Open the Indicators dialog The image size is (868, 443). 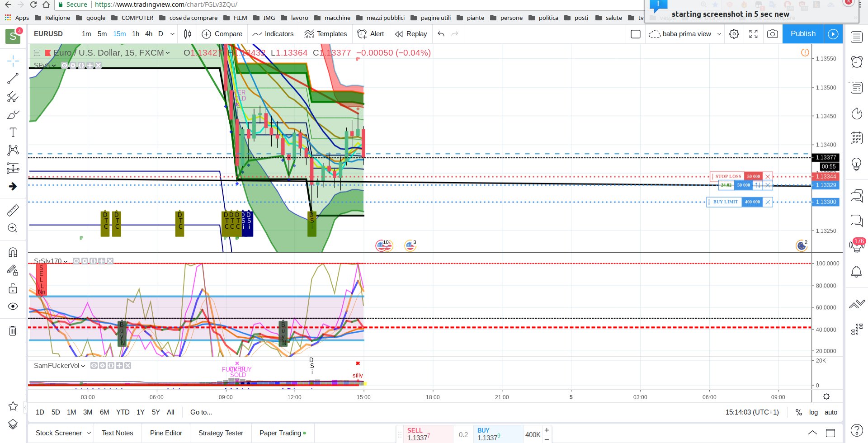(273, 34)
